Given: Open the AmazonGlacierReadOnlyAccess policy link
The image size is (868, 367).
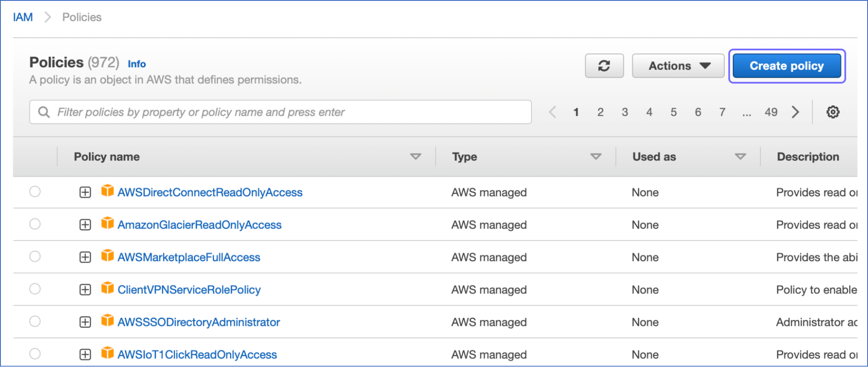Looking at the screenshot, I should (200, 225).
